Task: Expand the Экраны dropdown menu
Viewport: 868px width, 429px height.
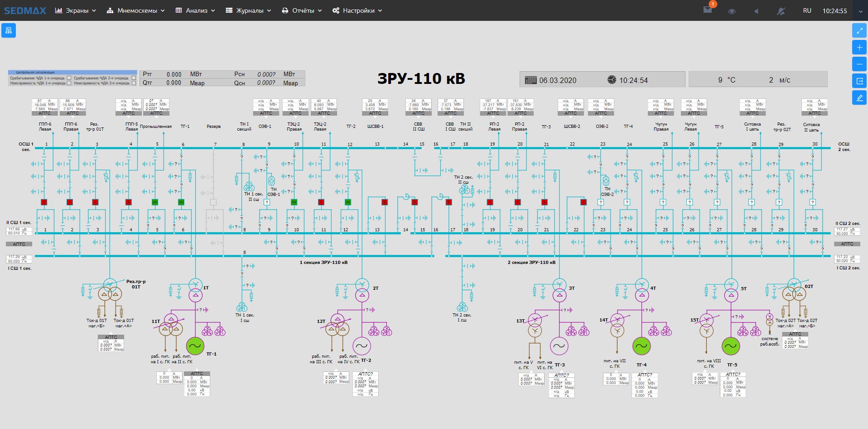Action: click(76, 10)
